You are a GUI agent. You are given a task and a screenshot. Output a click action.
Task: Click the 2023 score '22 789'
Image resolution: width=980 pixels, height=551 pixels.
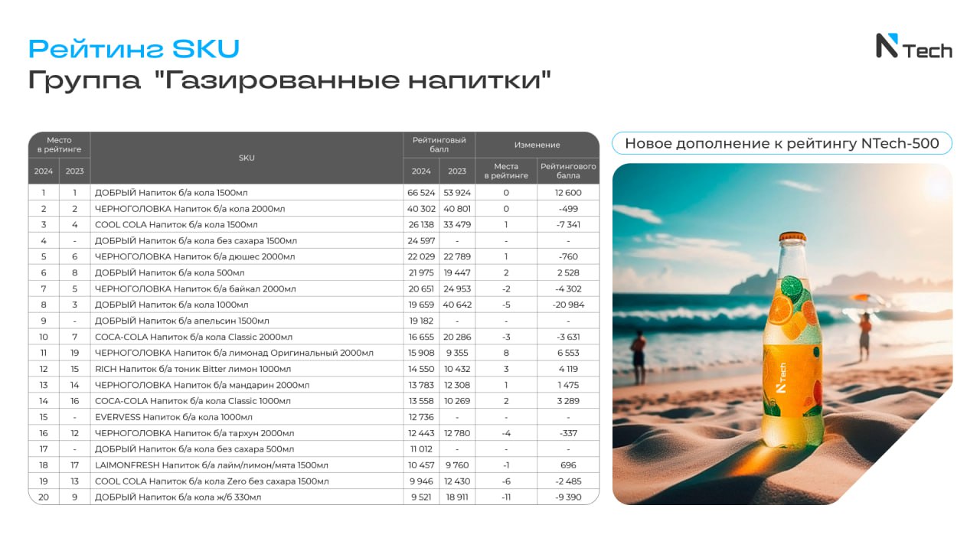457,257
